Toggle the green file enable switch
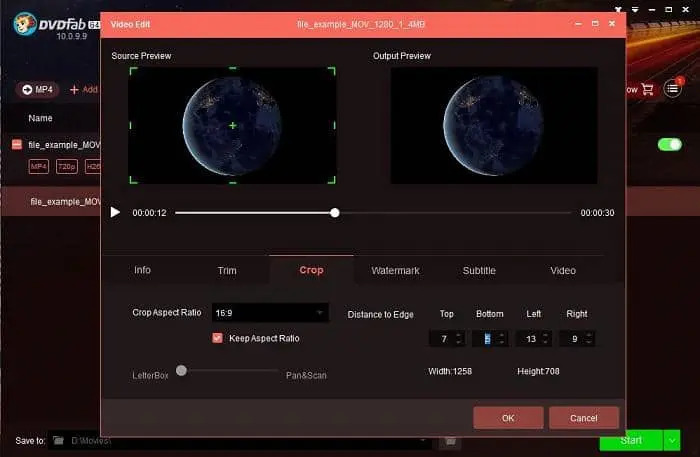 click(x=669, y=145)
